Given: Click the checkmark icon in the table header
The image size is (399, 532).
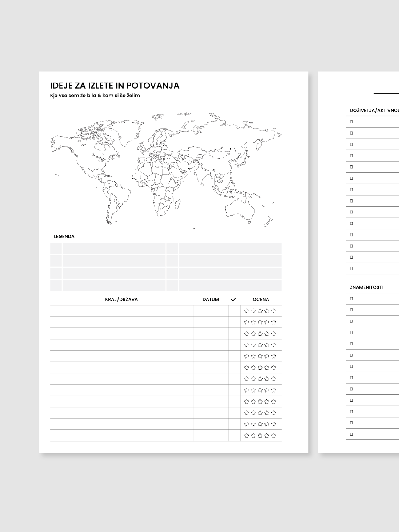Looking at the screenshot, I should point(233,299).
